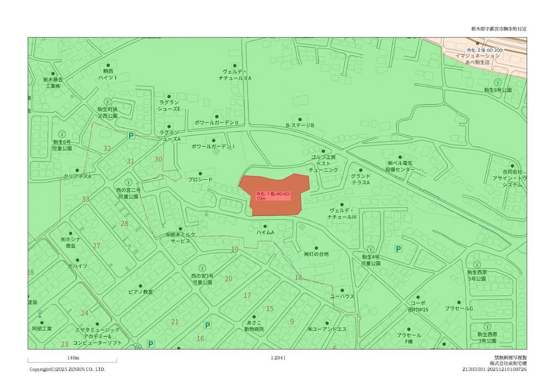Click the park marker above 西の宮二号児童公園
The image size is (555, 392).
click(x=128, y=182)
